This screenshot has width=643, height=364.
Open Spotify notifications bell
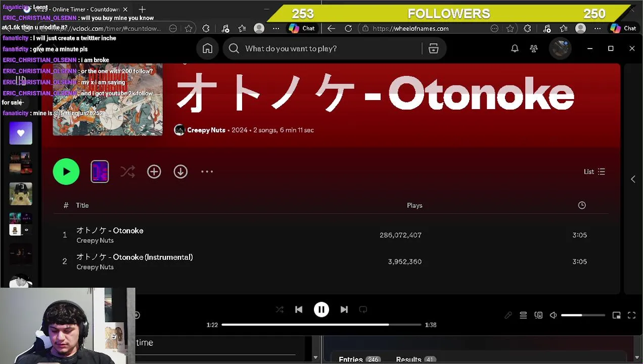click(515, 49)
